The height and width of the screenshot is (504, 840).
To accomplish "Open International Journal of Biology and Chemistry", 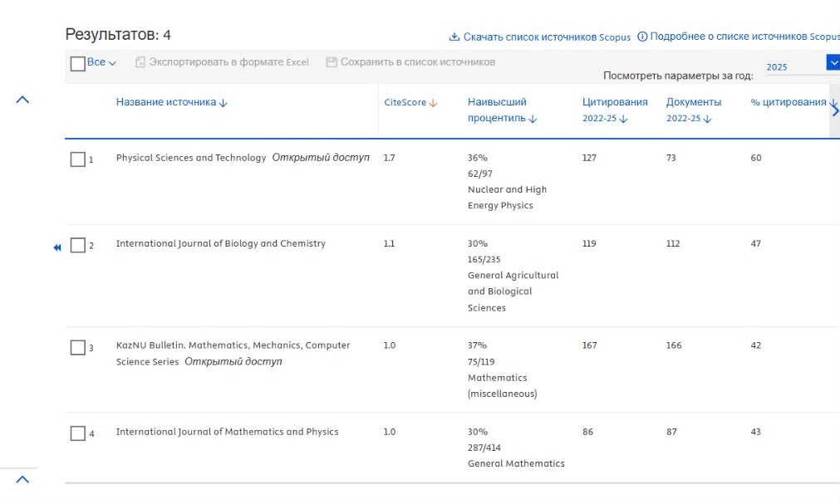I will tap(221, 243).
